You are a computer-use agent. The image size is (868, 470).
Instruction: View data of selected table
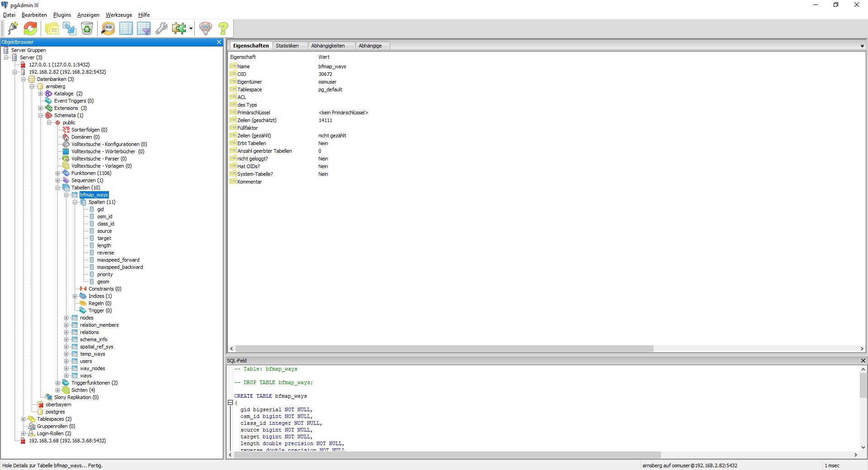click(126, 28)
